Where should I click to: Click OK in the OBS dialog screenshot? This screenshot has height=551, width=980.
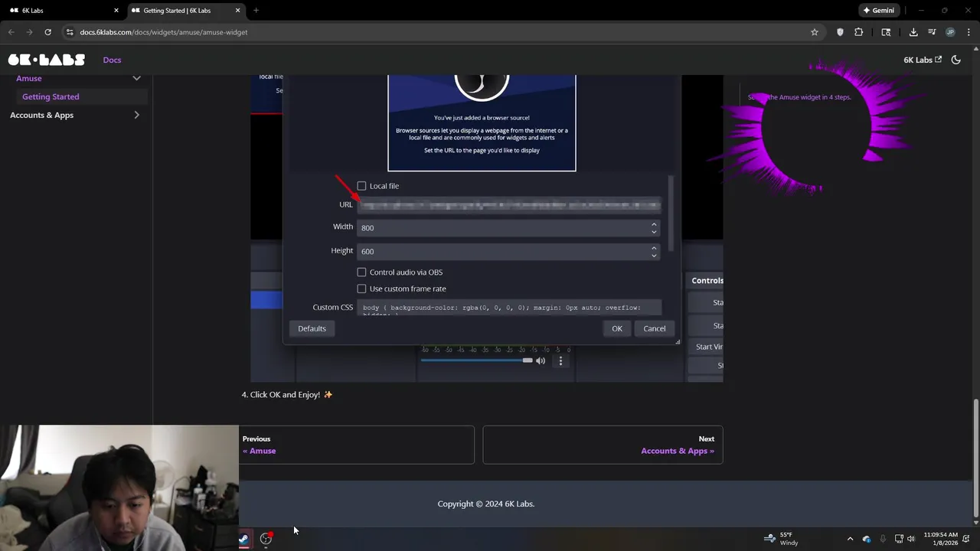pyautogui.click(x=617, y=328)
